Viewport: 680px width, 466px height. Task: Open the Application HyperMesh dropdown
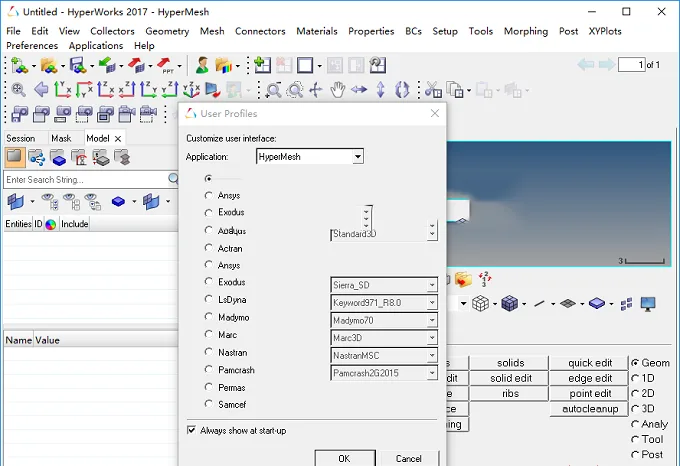(358, 156)
